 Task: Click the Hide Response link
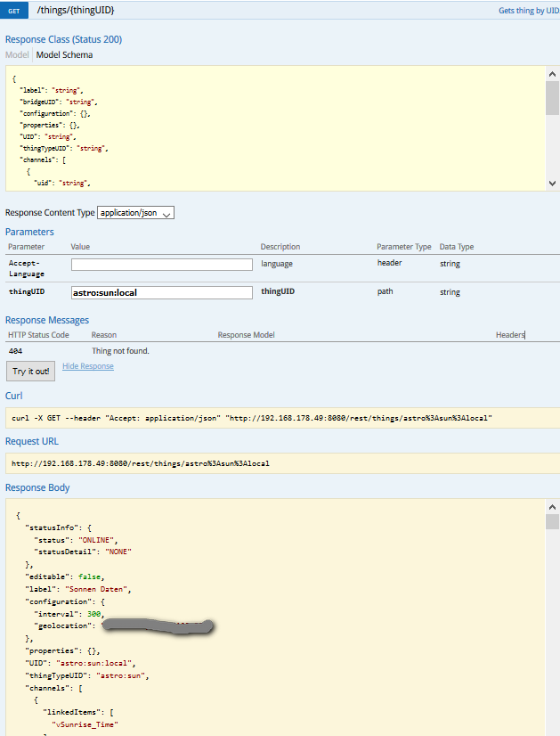87,365
